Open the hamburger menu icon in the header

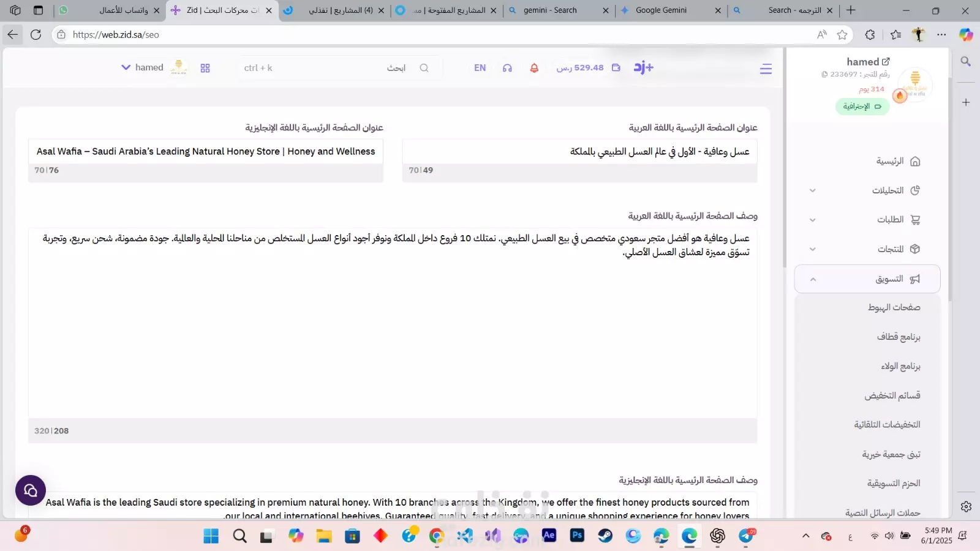click(x=766, y=69)
